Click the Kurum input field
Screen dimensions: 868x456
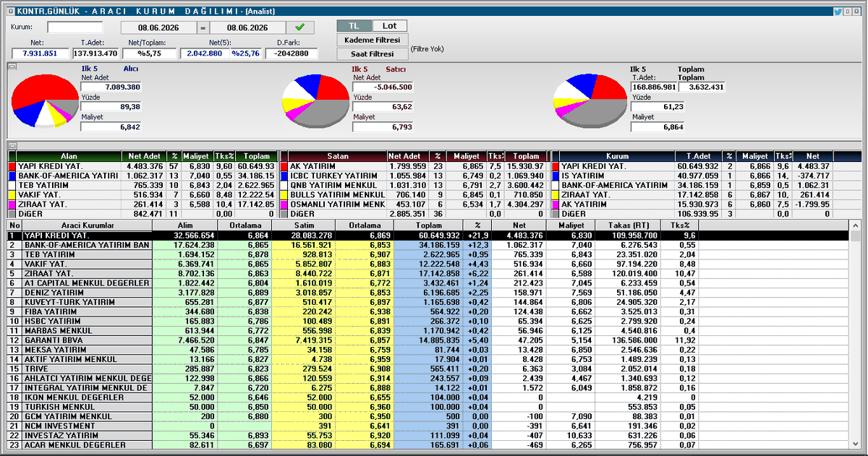[75, 27]
